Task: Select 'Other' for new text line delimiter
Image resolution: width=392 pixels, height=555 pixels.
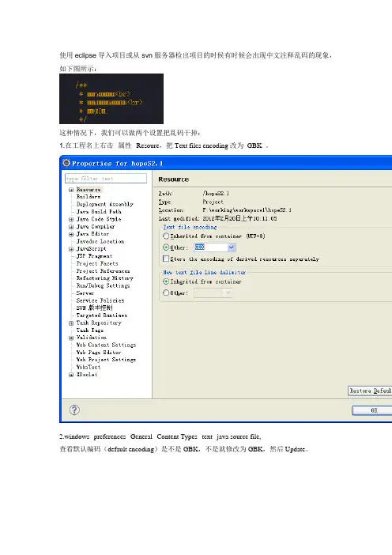Action: [166, 293]
